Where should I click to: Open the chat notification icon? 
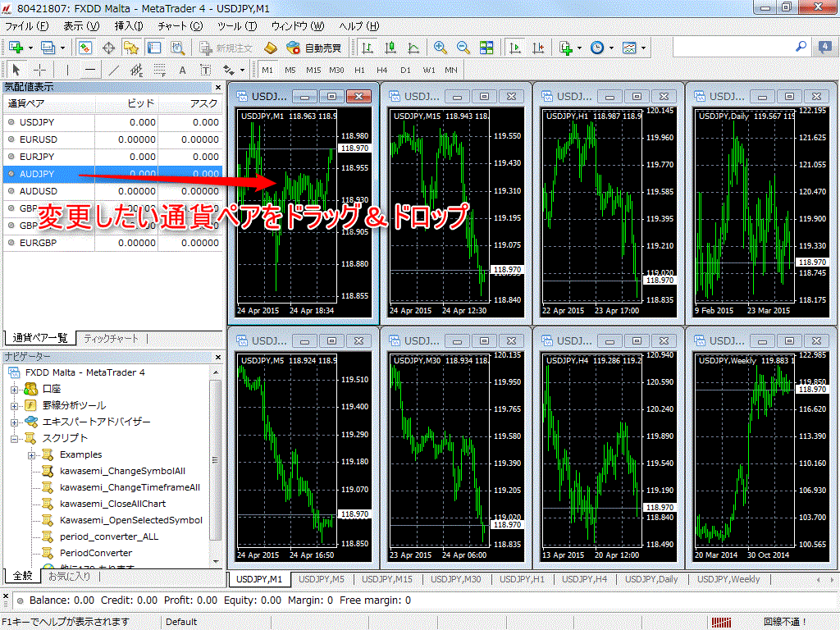pos(825,47)
